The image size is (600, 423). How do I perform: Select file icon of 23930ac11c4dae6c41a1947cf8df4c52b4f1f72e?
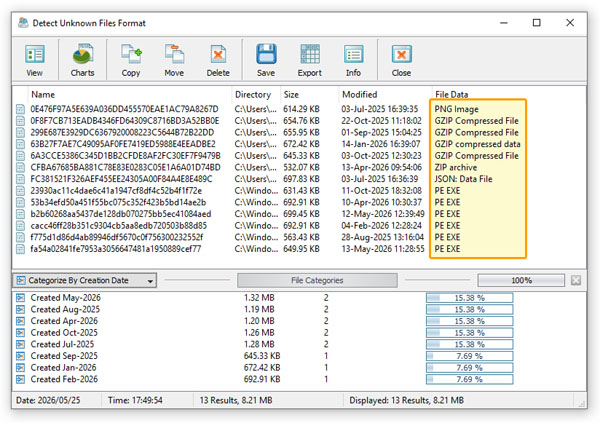click(20, 191)
